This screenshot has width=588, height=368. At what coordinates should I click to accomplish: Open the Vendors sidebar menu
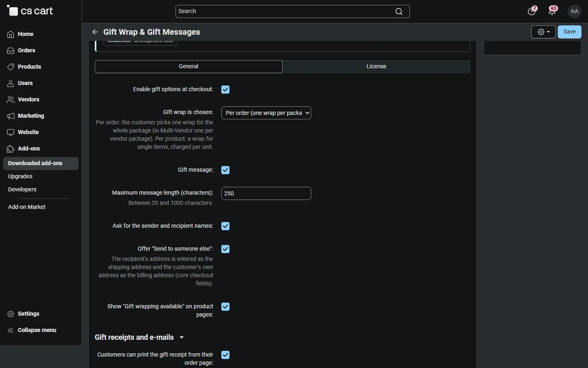[23, 100]
